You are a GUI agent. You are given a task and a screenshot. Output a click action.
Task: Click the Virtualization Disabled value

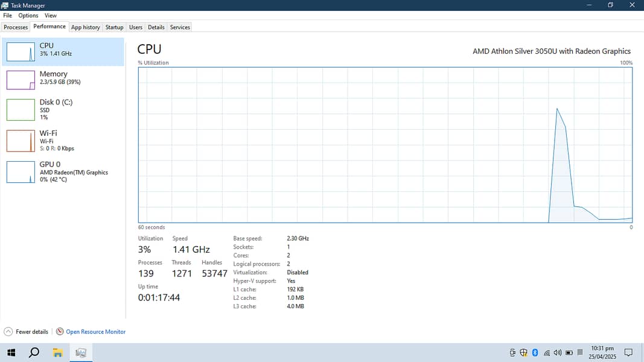coord(298,273)
